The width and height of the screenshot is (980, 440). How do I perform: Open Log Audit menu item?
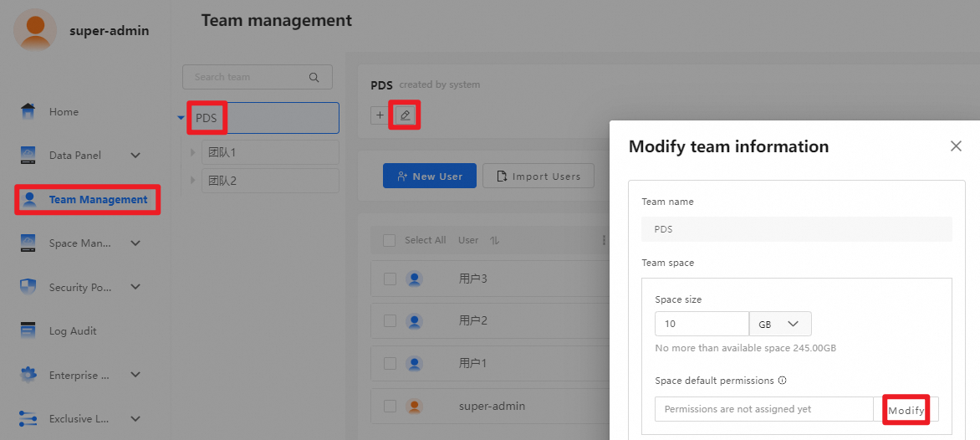[x=73, y=331]
